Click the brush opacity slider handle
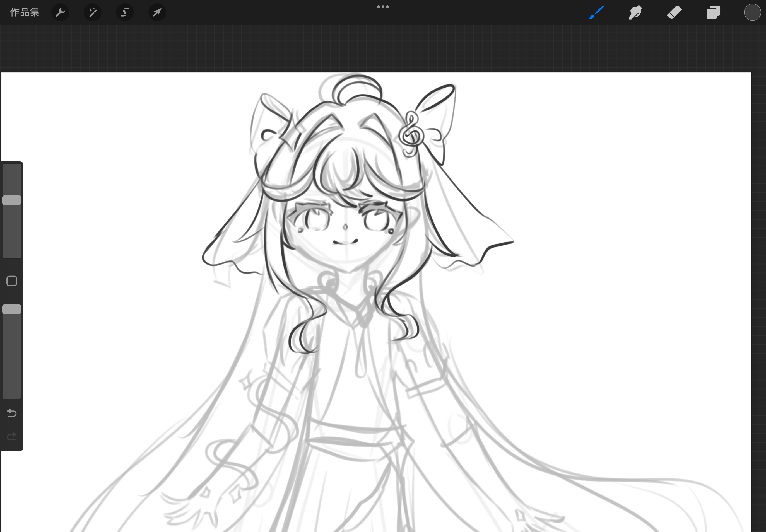This screenshot has height=532, width=766. pyautogui.click(x=12, y=309)
